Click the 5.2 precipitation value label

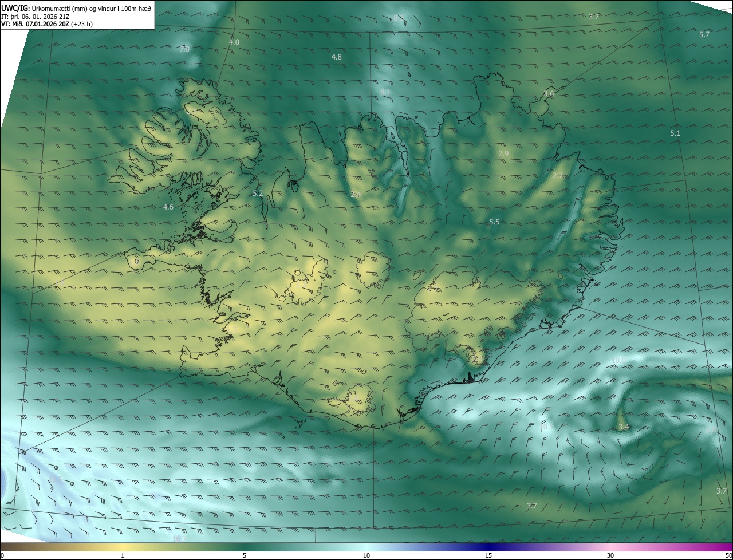pos(258,194)
